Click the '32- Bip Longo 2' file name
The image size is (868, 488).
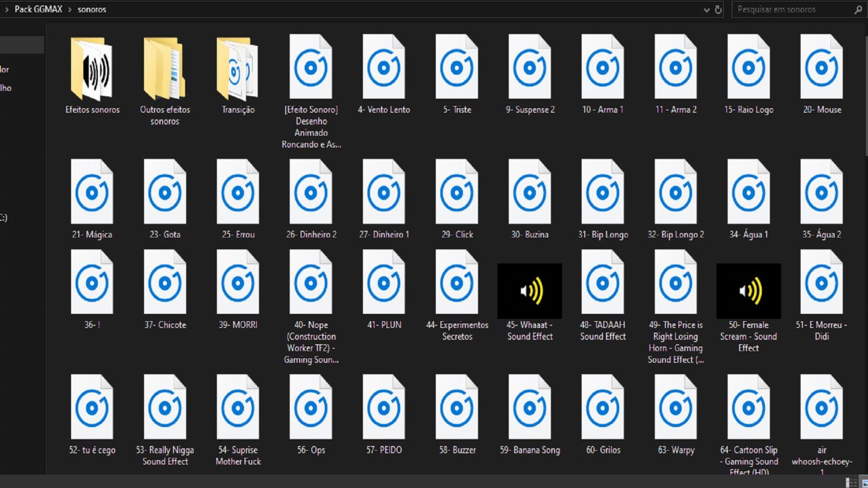point(676,234)
